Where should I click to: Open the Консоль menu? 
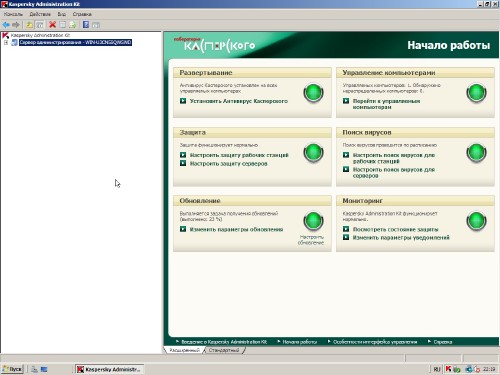point(13,14)
